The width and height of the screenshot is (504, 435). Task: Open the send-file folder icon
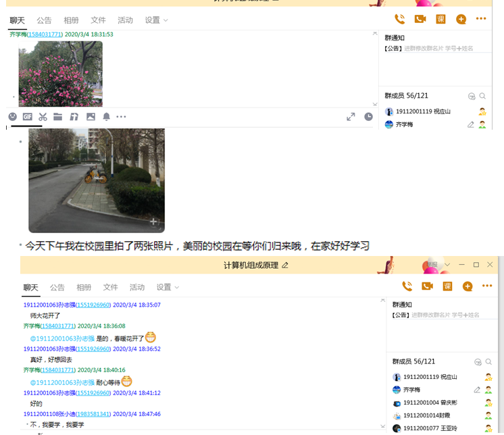[x=58, y=117]
